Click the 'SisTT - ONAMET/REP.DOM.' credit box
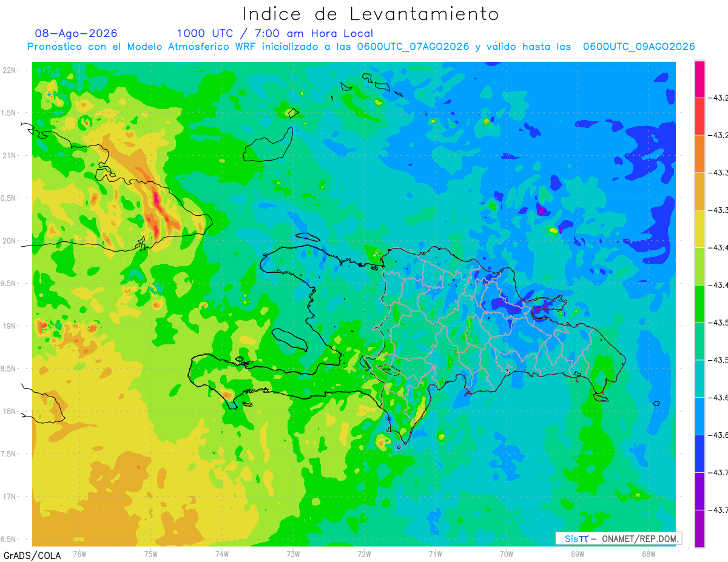 point(618,538)
